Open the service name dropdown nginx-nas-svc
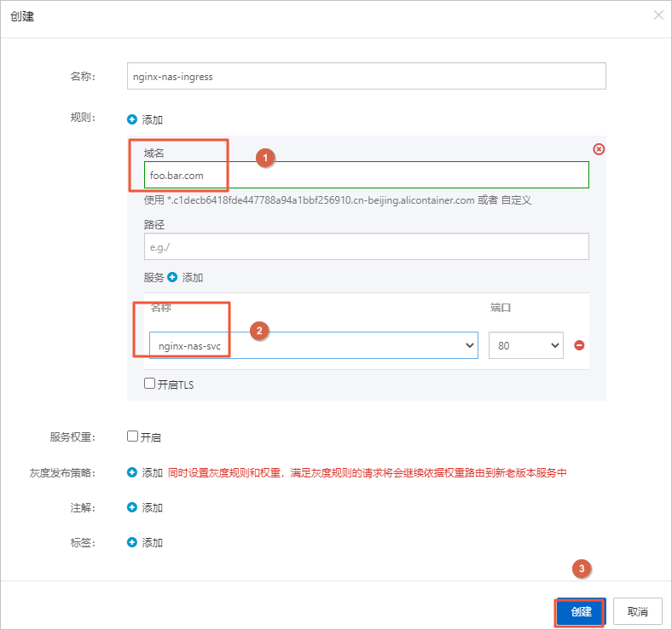This screenshot has width=672, height=630. (313, 345)
